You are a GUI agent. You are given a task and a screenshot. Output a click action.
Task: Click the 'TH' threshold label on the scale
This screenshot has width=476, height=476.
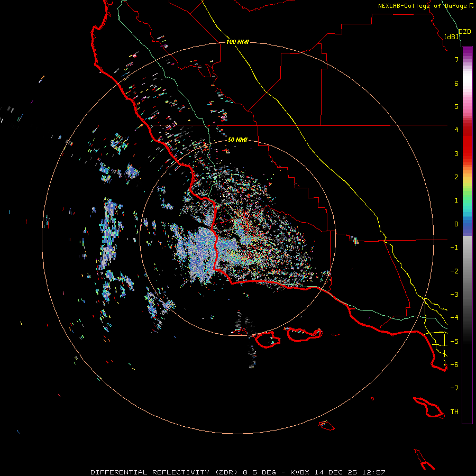tap(454, 412)
